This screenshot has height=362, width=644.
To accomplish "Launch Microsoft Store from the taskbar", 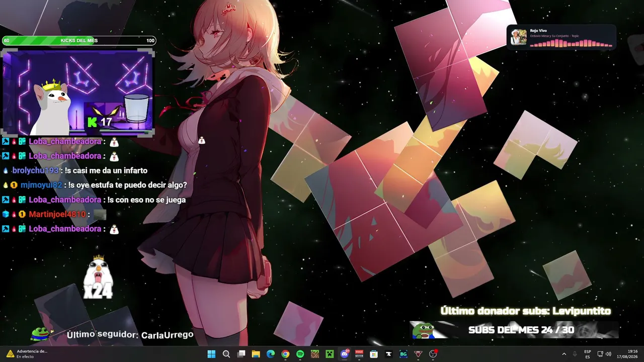I will coord(374,354).
